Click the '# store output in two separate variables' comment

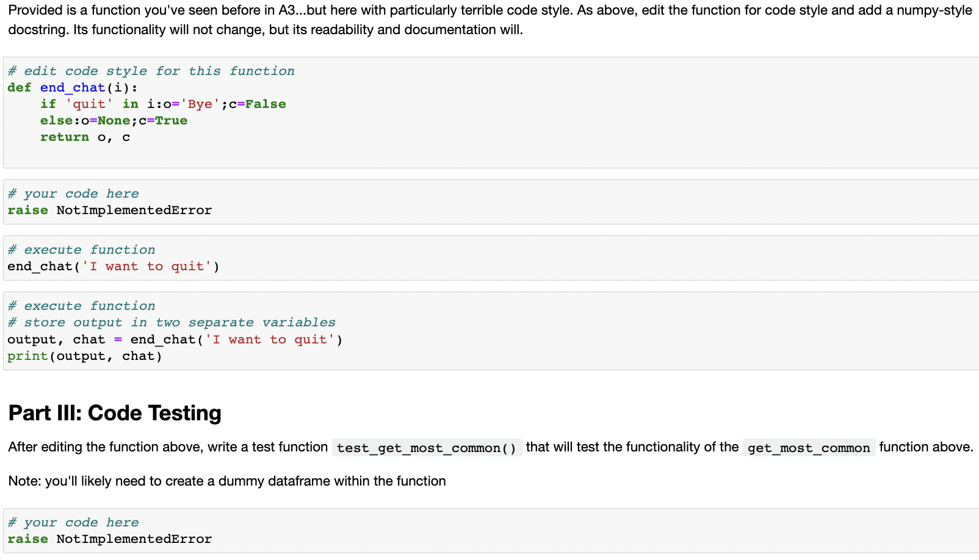[172, 322]
